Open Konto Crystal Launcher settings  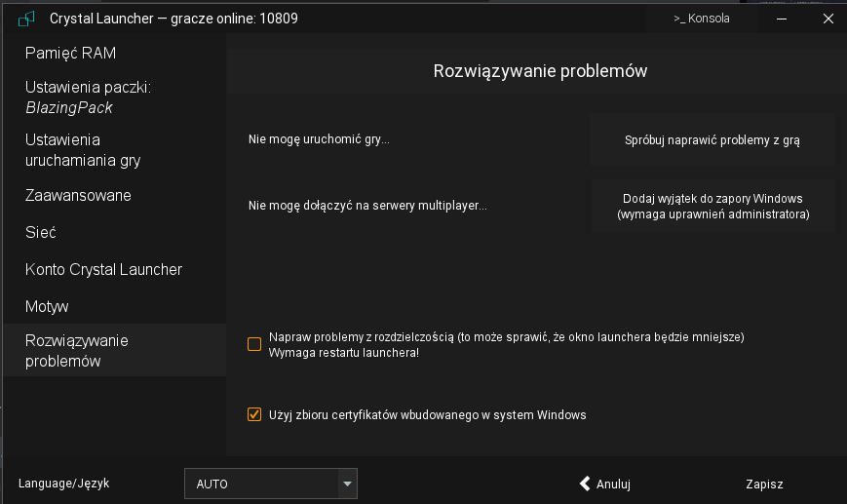tap(103, 269)
